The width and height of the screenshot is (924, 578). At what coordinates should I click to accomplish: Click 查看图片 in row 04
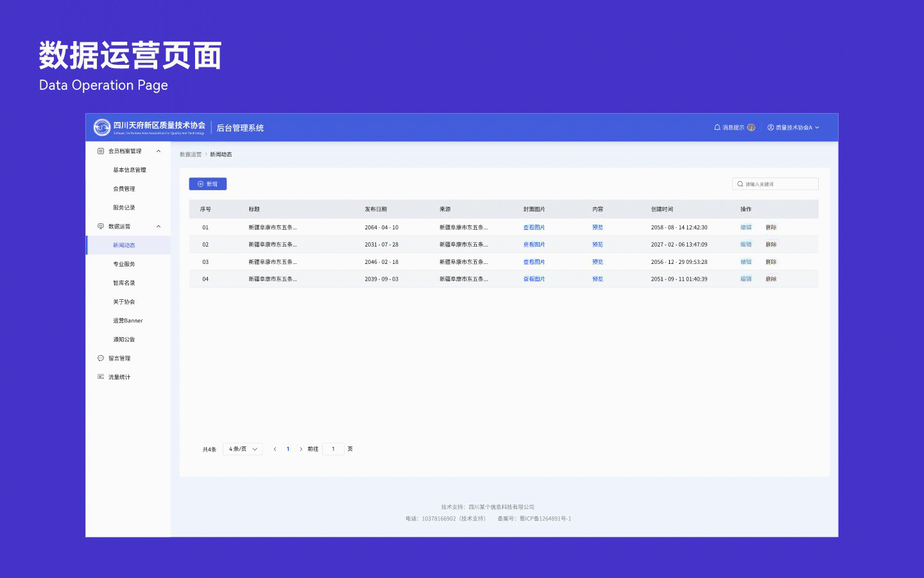pos(534,279)
